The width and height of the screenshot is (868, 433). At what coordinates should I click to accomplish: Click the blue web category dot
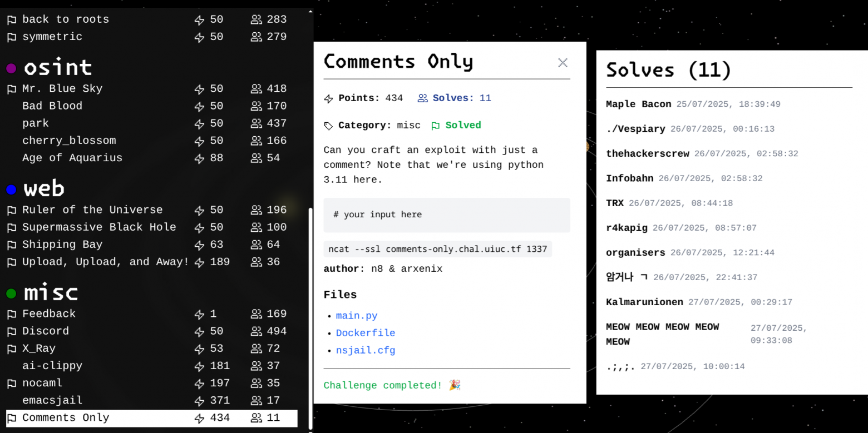(x=11, y=190)
